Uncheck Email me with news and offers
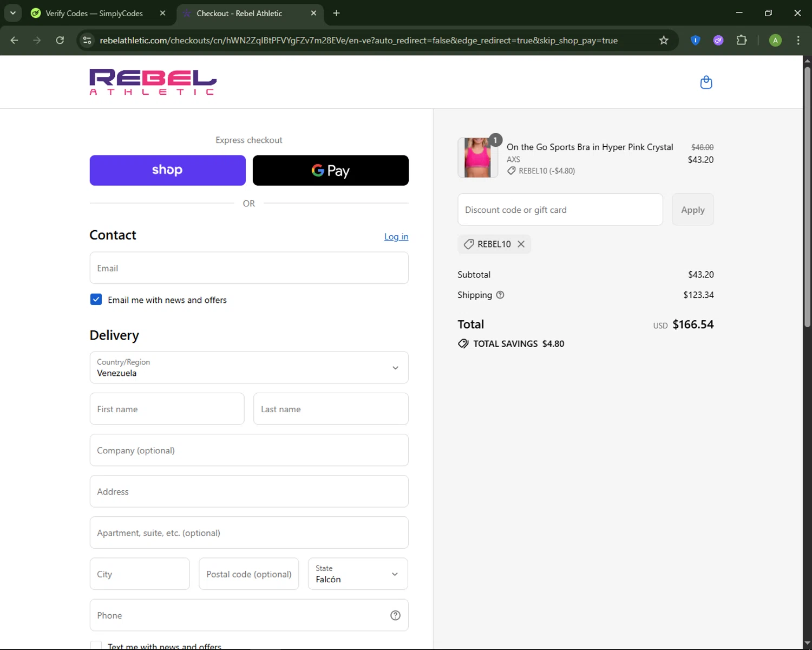 pyautogui.click(x=96, y=300)
